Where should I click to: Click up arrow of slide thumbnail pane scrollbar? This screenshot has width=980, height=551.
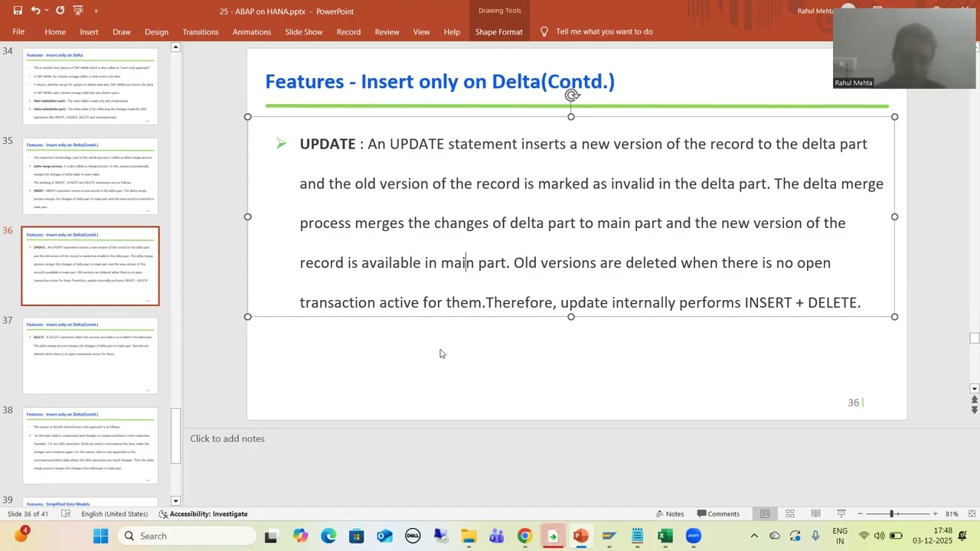pyautogui.click(x=175, y=47)
